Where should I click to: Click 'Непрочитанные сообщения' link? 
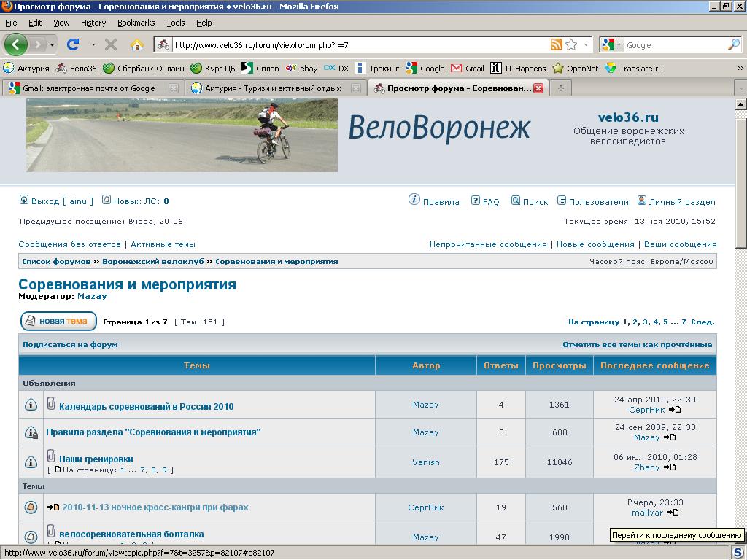[x=488, y=244]
